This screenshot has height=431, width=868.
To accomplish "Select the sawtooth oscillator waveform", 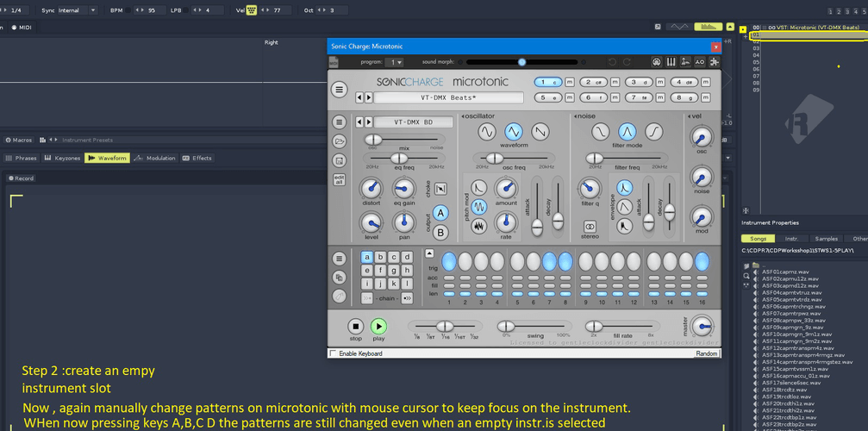I will pyautogui.click(x=540, y=132).
